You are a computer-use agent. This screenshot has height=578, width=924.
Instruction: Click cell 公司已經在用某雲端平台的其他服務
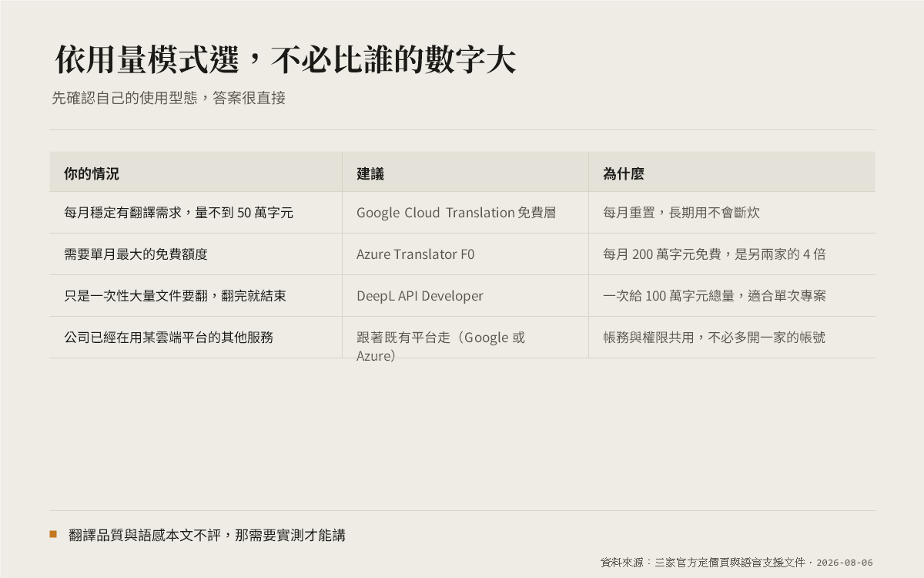tap(196, 338)
